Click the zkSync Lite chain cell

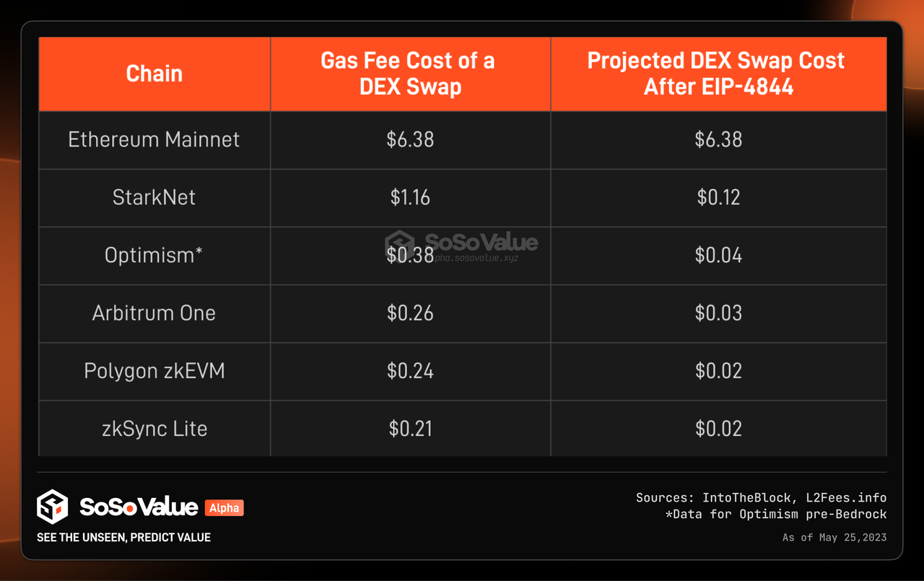tap(154, 428)
